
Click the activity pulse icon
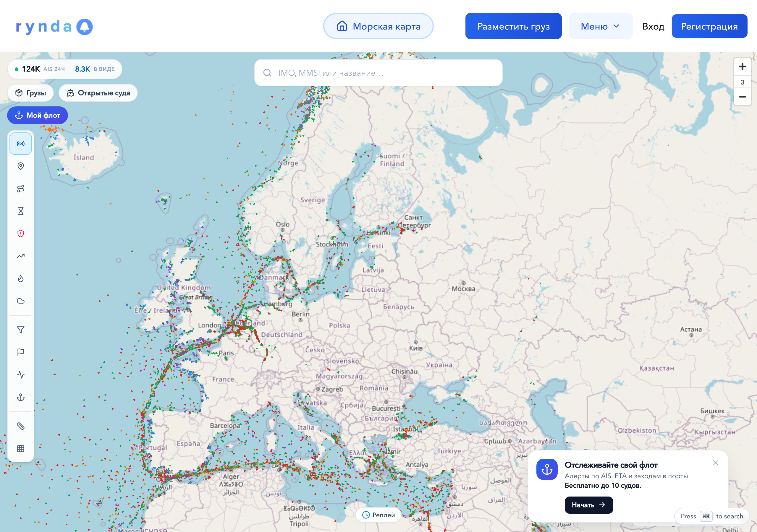[x=20, y=375]
